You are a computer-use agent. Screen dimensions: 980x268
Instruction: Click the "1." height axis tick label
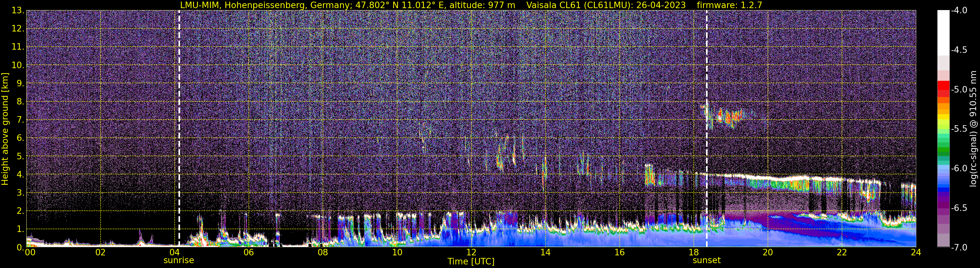(x=20, y=229)
